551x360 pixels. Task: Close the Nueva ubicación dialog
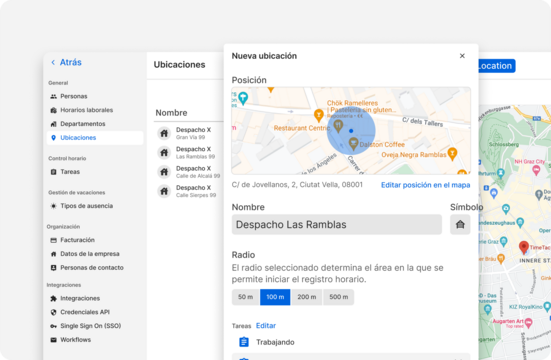click(x=462, y=56)
